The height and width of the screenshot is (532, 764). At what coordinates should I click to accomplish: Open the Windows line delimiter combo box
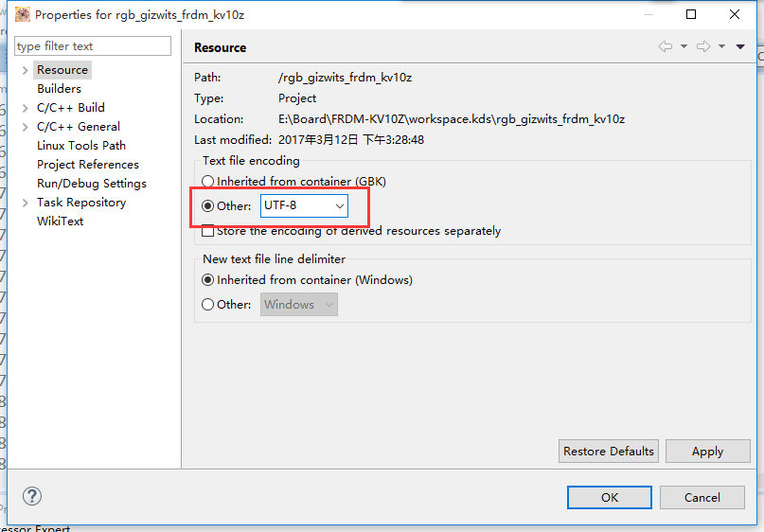point(298,305)
